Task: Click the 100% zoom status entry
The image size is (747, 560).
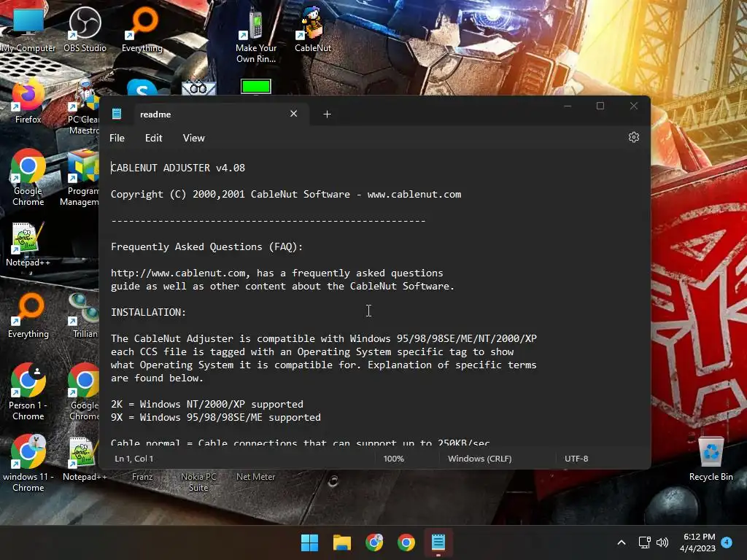Action: click(393, 459)
